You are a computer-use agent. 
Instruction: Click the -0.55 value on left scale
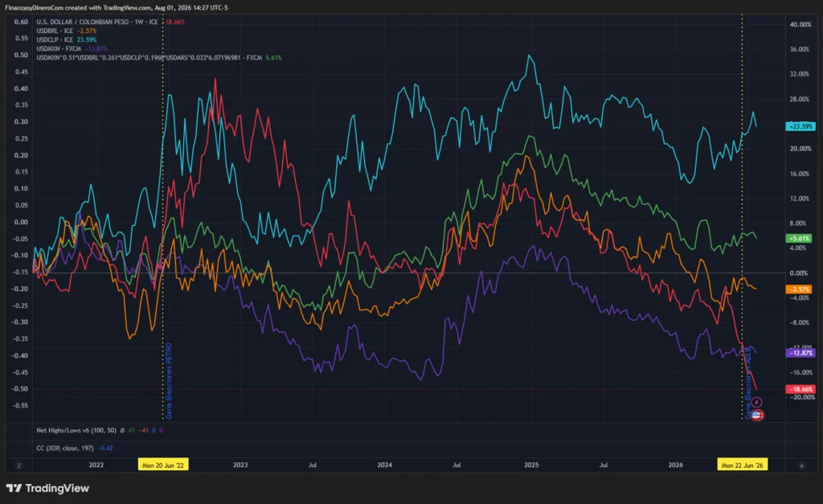tap(20, 406)
